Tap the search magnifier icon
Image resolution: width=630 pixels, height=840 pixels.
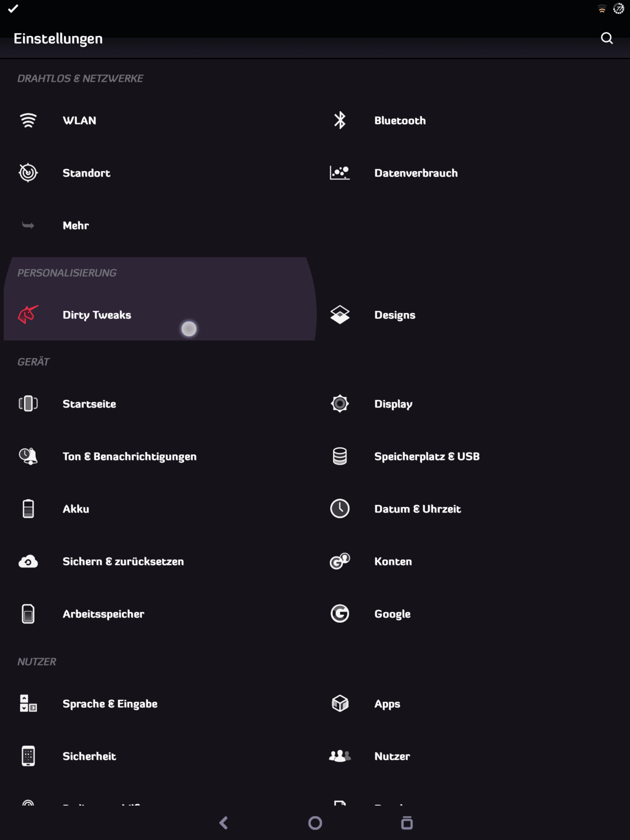point(606,38)
